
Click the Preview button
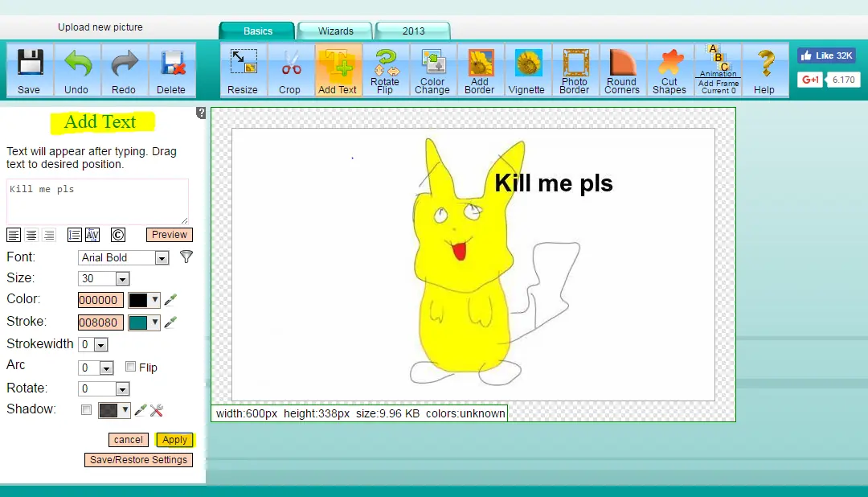click(170, 234)
